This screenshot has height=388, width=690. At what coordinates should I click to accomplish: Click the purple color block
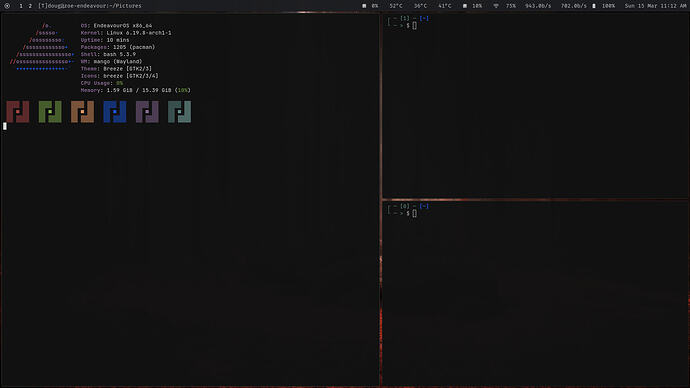pyautogui.click(x=147, y=112)
